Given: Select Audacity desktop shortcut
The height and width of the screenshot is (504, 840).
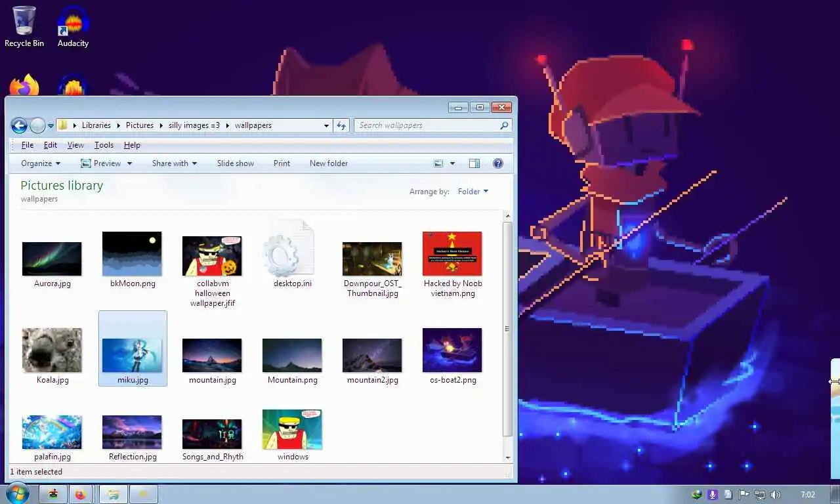Looking at the screenshot, I should [x=73, y=26].
